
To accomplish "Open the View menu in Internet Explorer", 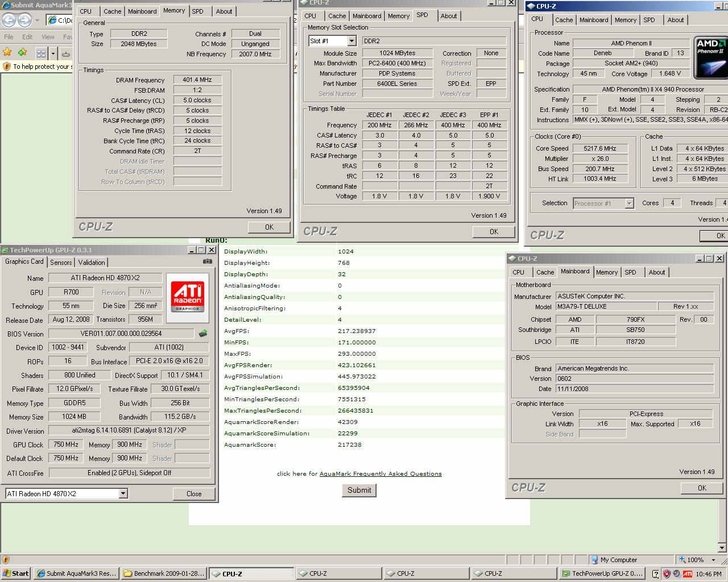I will [x=48, y=37].
